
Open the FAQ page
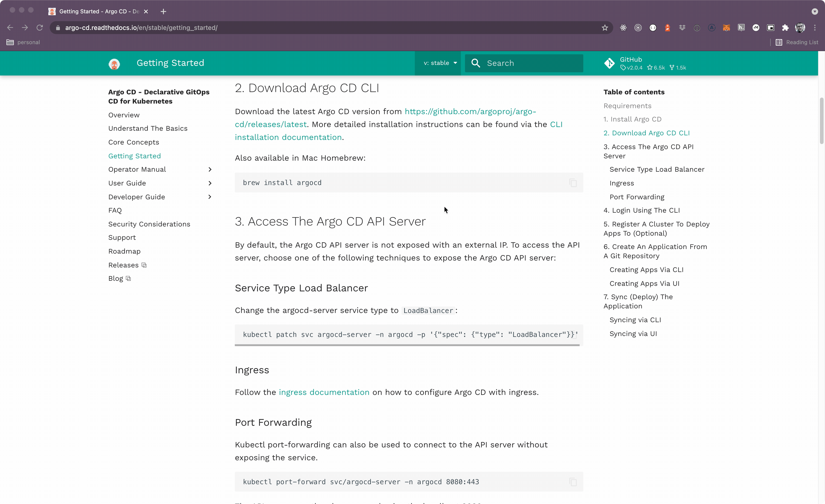pos(115,211)
